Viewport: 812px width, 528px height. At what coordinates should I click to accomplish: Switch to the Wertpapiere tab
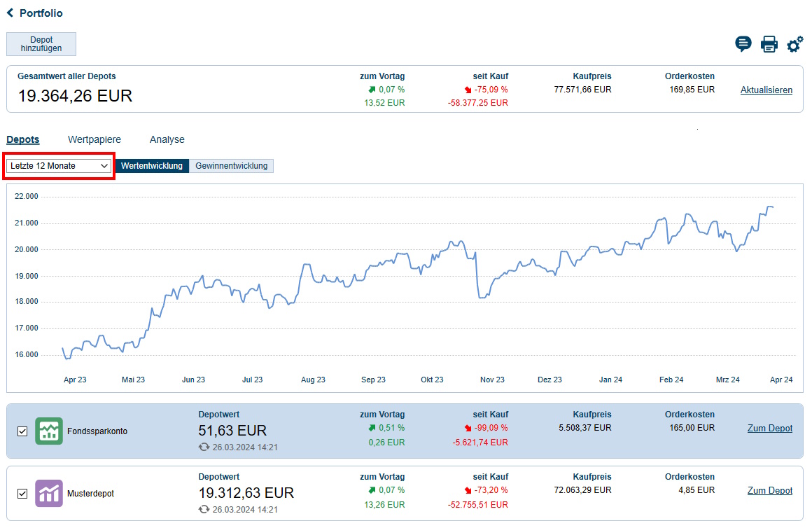pyautogui.click(x=94, y=139)
